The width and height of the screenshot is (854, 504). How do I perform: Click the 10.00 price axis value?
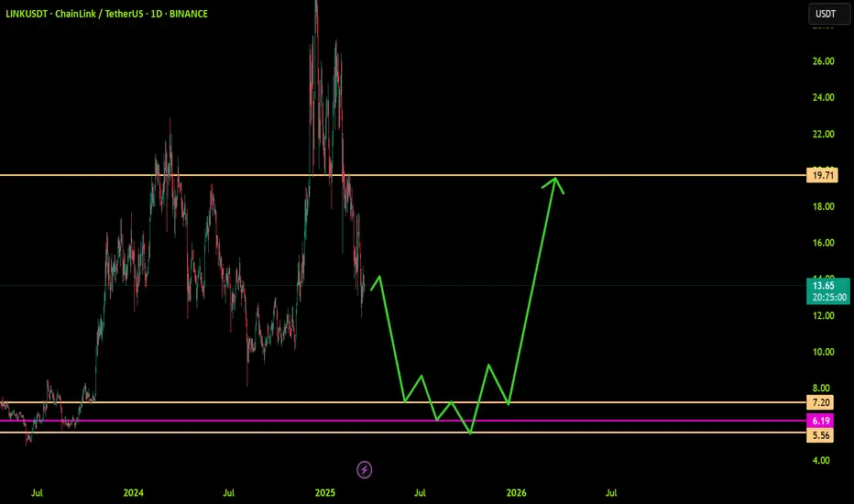[823, 352]
